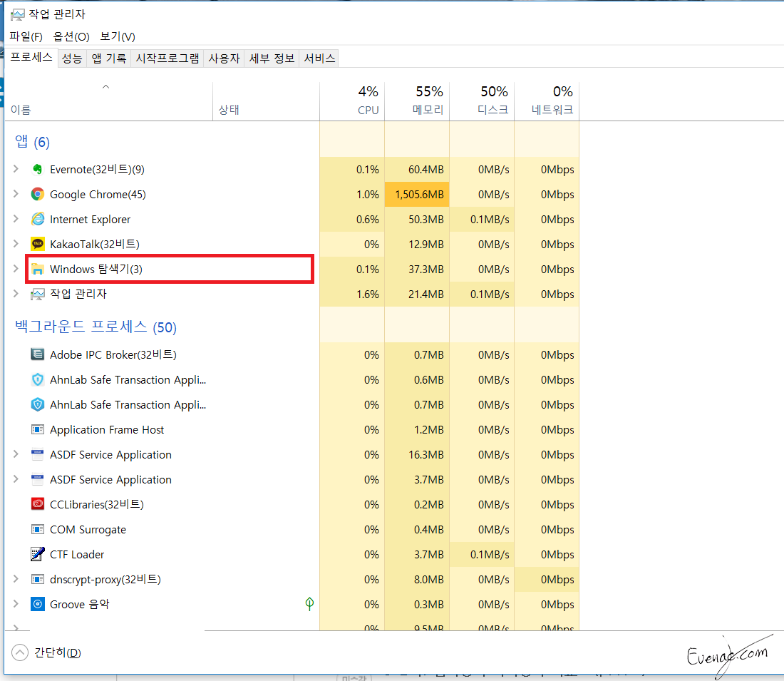The image size is (784, 681).
Task: Click the first AhnLab Safe Transaction shield icon
Action: 38,379
